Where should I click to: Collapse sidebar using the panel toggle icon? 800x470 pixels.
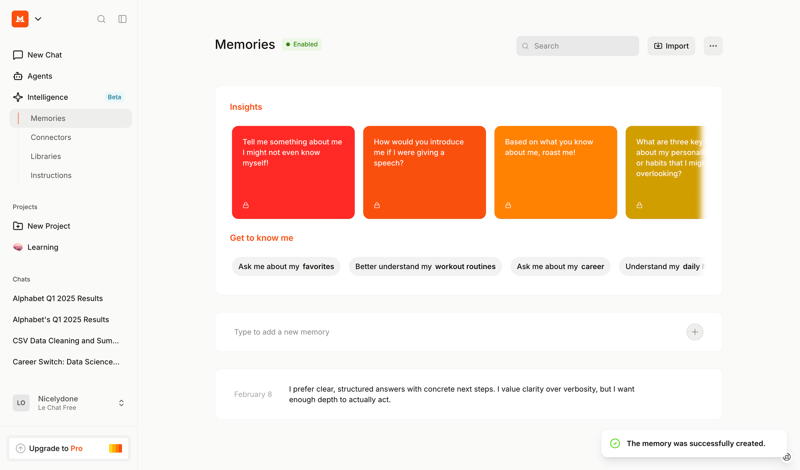tap(123, 19)
